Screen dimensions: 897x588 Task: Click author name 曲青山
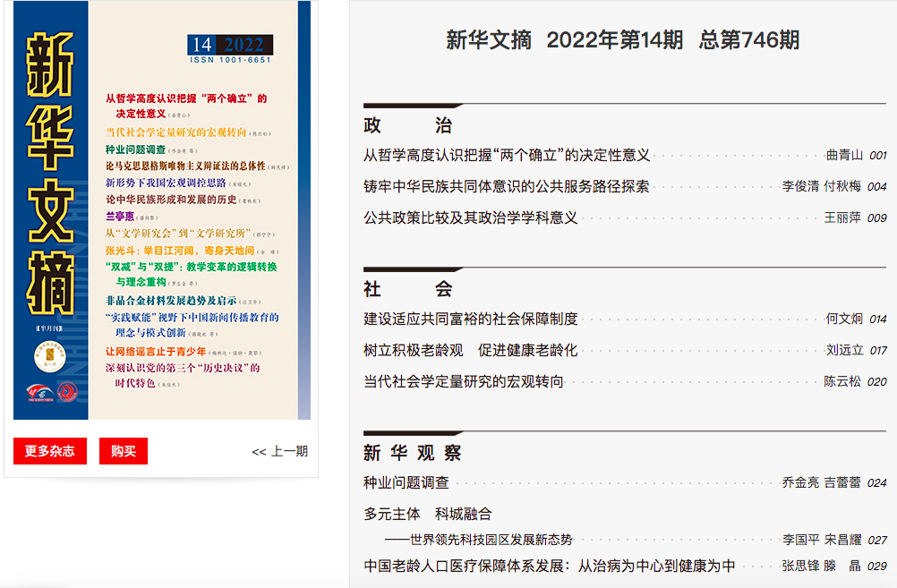point(844,155)
